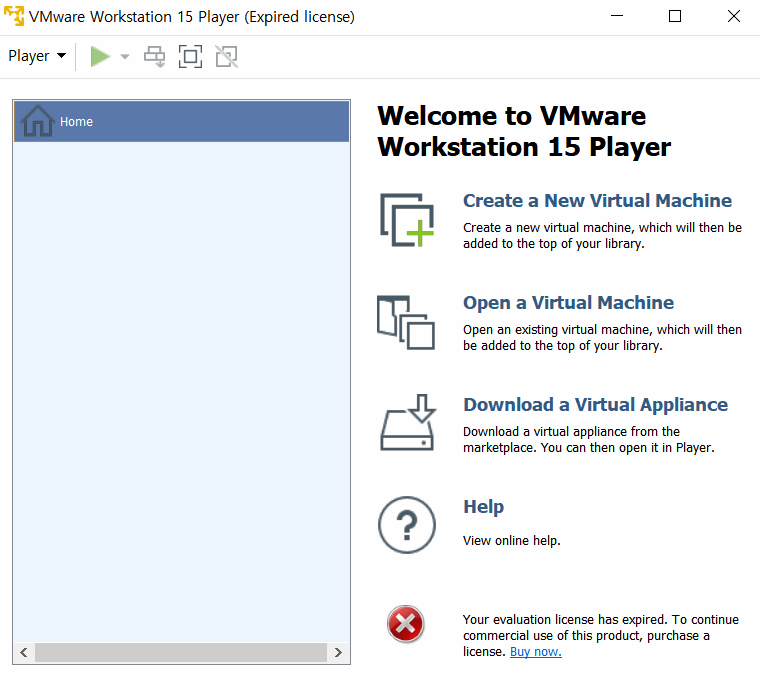The image size is (760, 684).
Task: Click the Home house icon in library
Action: (x=37, y=121)
